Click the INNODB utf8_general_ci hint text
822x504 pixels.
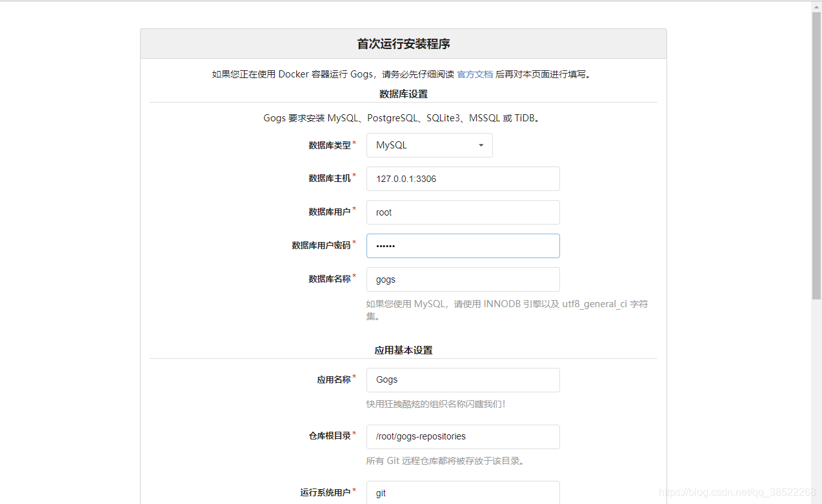tap(507, 310)
